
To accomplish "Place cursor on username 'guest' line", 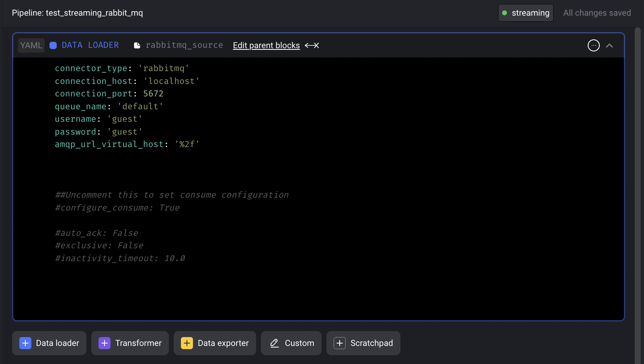I will point(98,119).
